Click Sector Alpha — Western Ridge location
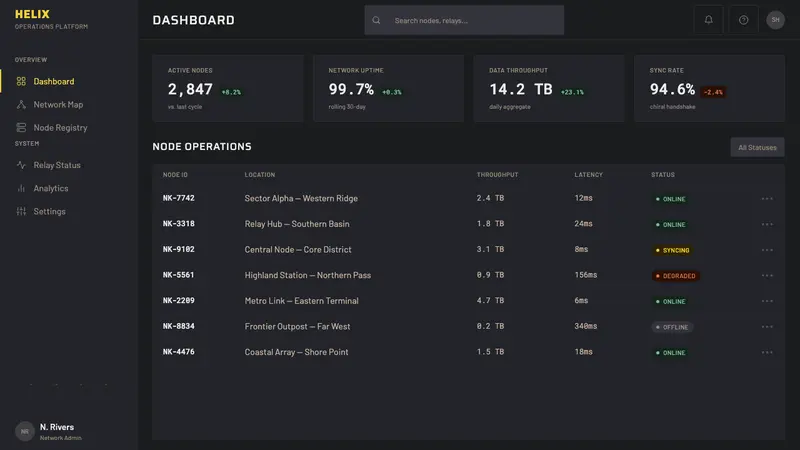 (x=301, y=198)
